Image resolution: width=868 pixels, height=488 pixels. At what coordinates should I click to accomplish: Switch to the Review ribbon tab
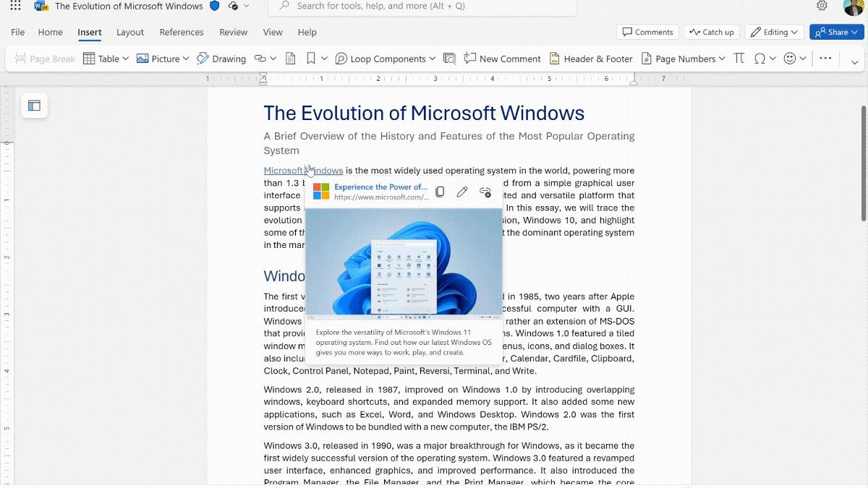click(233, 32)
